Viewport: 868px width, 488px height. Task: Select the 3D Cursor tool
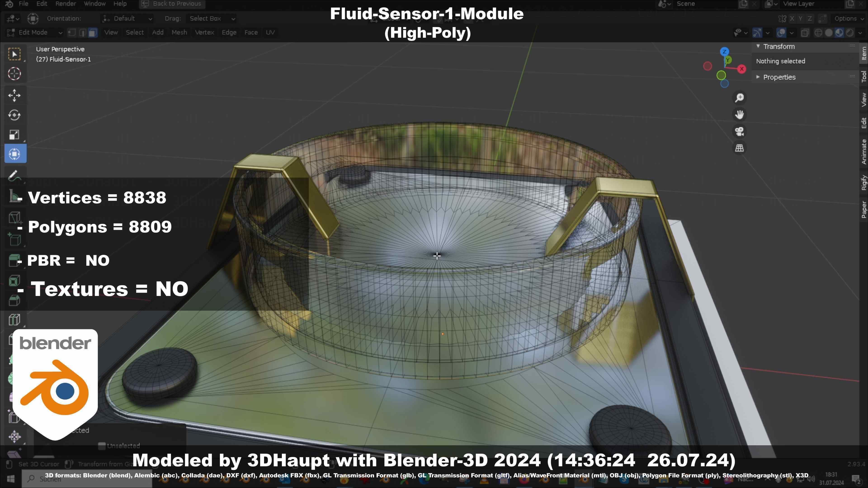pos(14,74)
